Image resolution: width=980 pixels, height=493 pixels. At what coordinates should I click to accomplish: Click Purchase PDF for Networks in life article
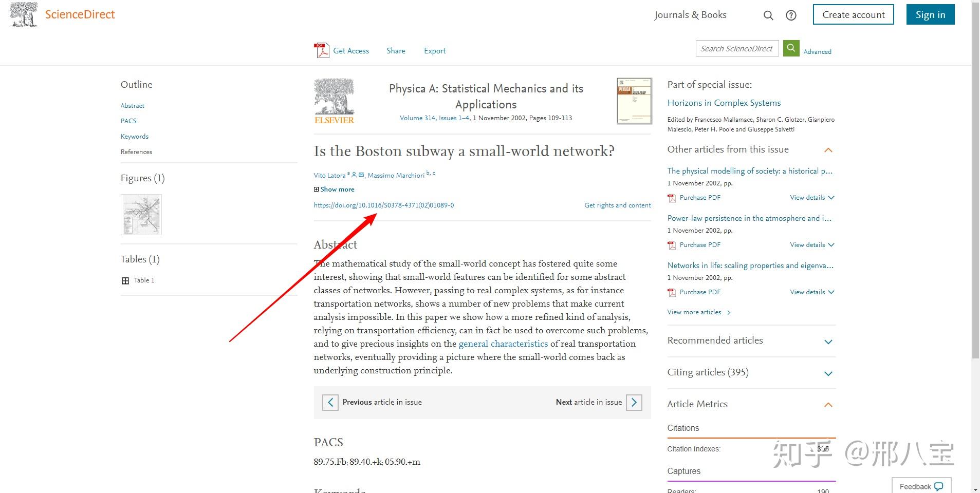[x=700, y=292]
